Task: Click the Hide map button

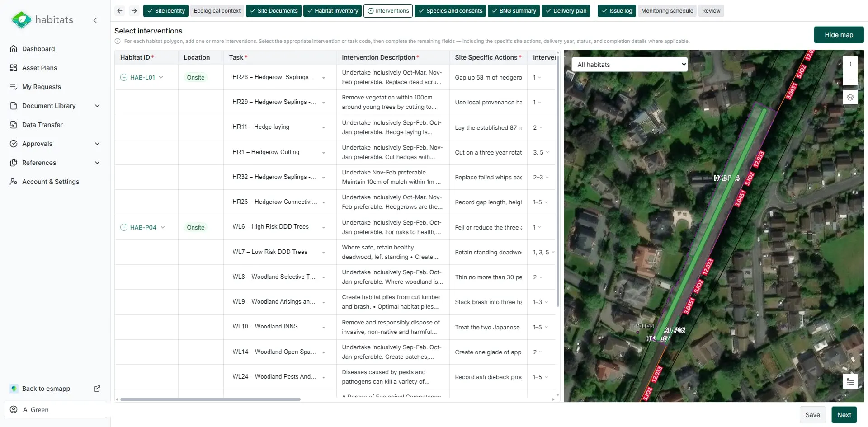Action: 839,35
